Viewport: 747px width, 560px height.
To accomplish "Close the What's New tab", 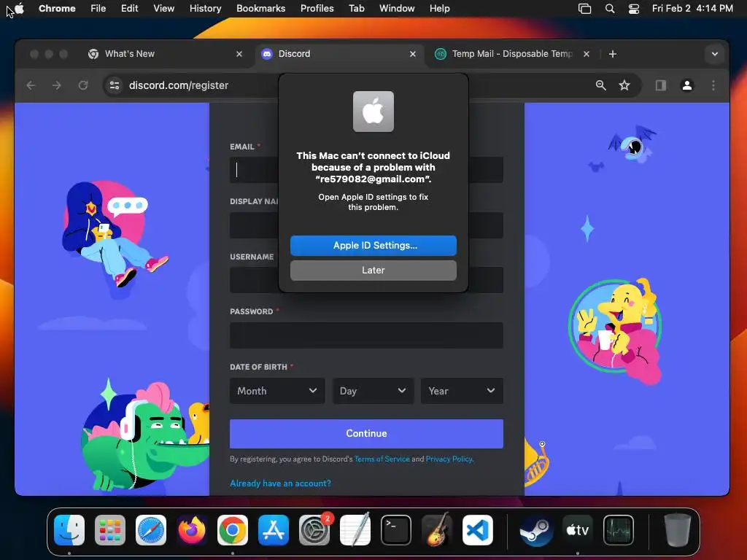I will [x=239, y=54].
